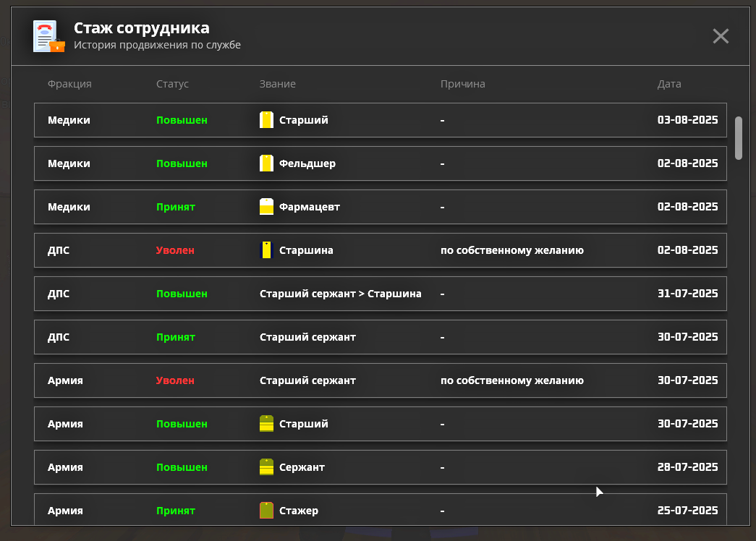This screenshot has height=541, width=756.
Task: Click the Повышен status in the Сержант row
Action: (182, 467)
